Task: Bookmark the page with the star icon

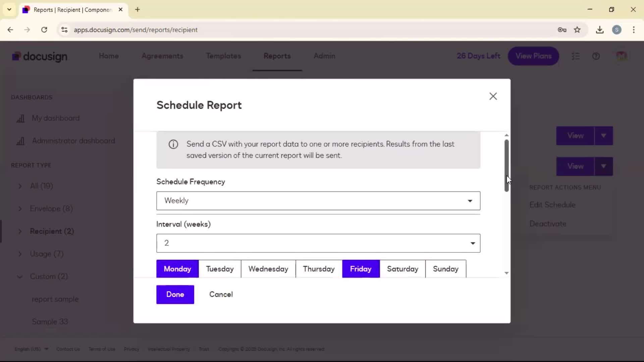Action: (x=577, y=30)
